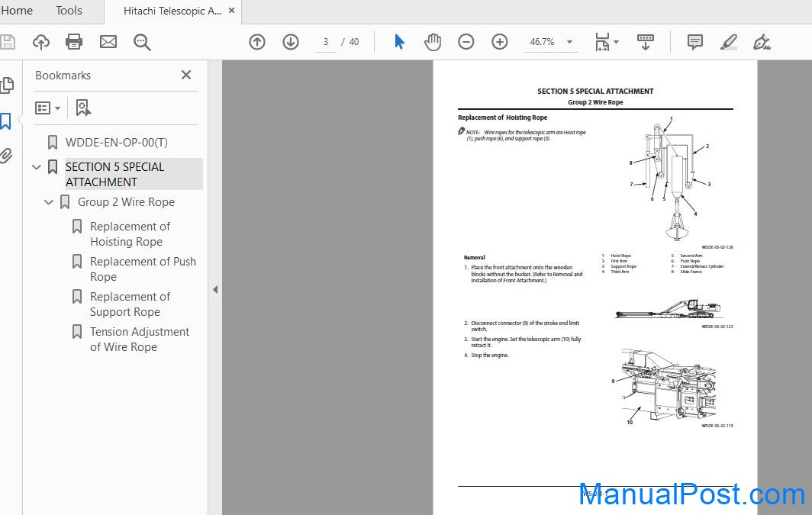Open the Page Thumbnails panel icon
The width and height of the screenshot is (812, 515).
[8, 85]
